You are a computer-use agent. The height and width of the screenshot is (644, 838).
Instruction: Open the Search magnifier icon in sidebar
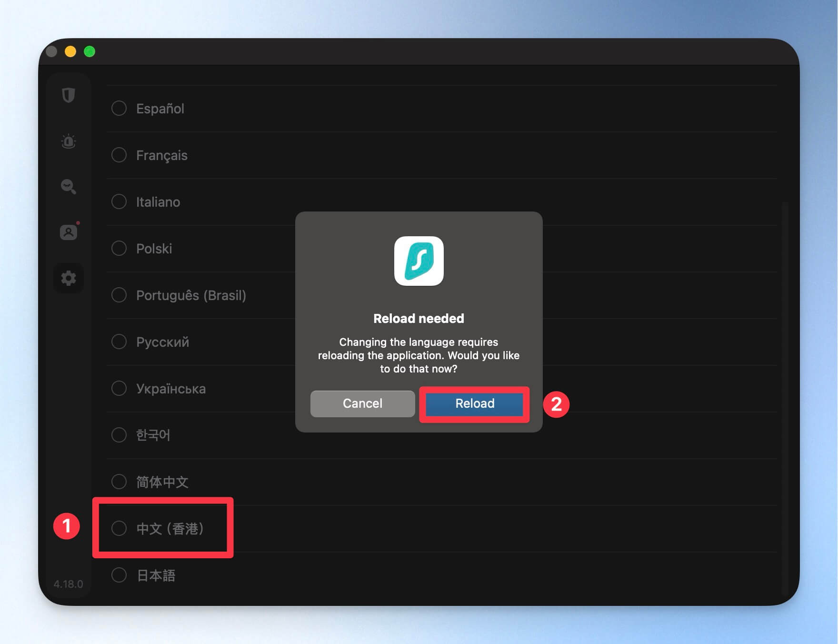tap(69, 186)
